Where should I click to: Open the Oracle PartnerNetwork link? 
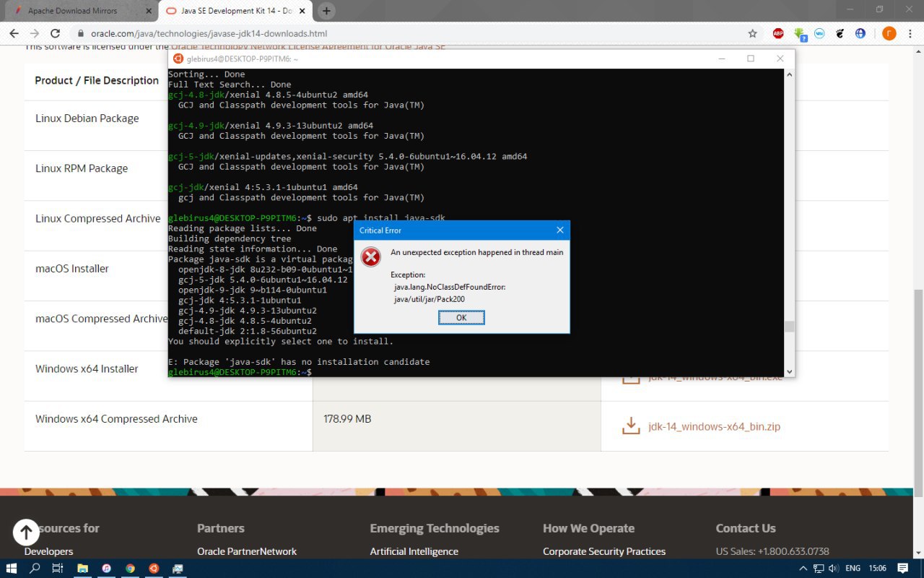(247, 551)
